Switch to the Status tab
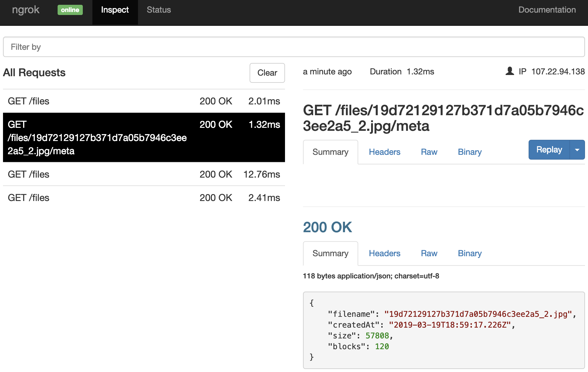This screenshot has width=588, height=372. point(159,10)
